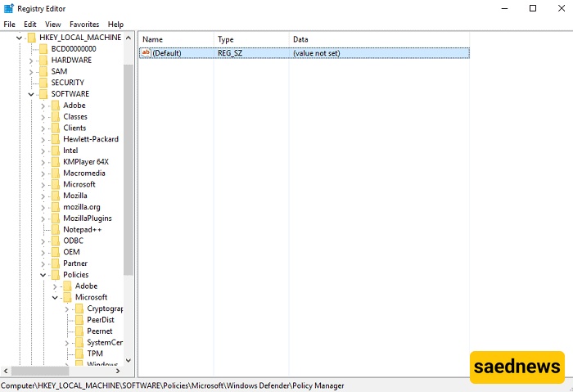Click the Registry Editor title bar icon
Screen dimensions: 573x392
(9, 8)
